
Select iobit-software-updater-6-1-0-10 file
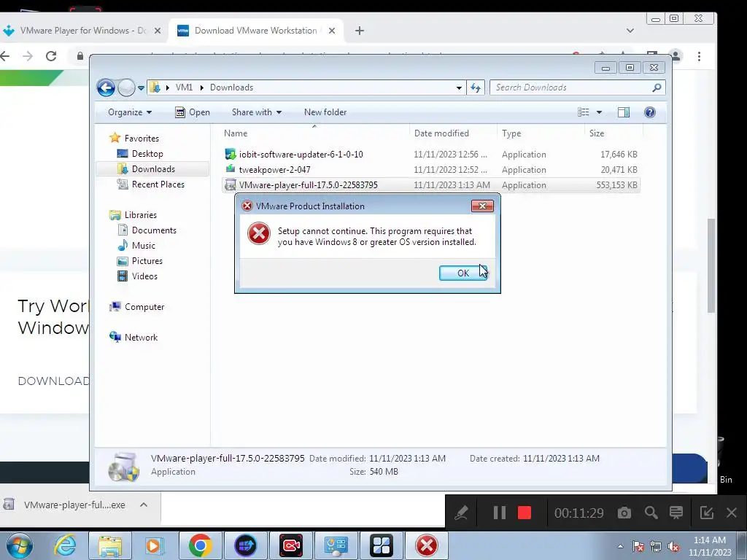coord(430,155)
